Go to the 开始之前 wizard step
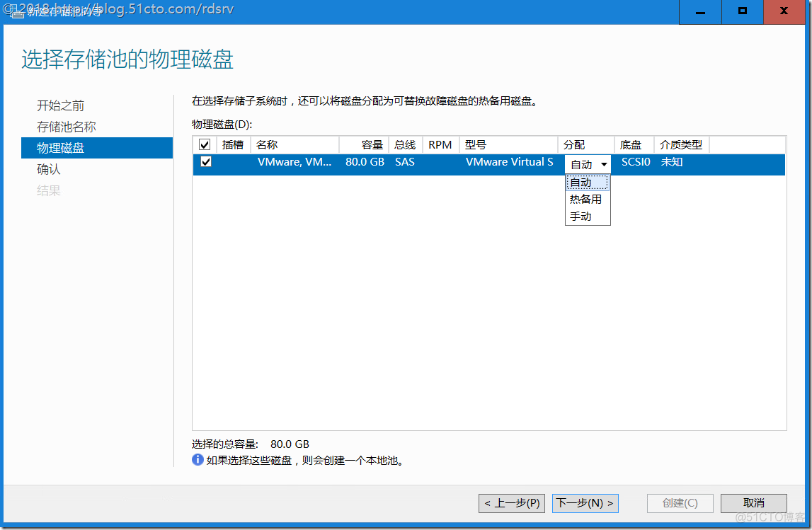The height and width of the screenshot is (530, 812). (x=60, y=105)
